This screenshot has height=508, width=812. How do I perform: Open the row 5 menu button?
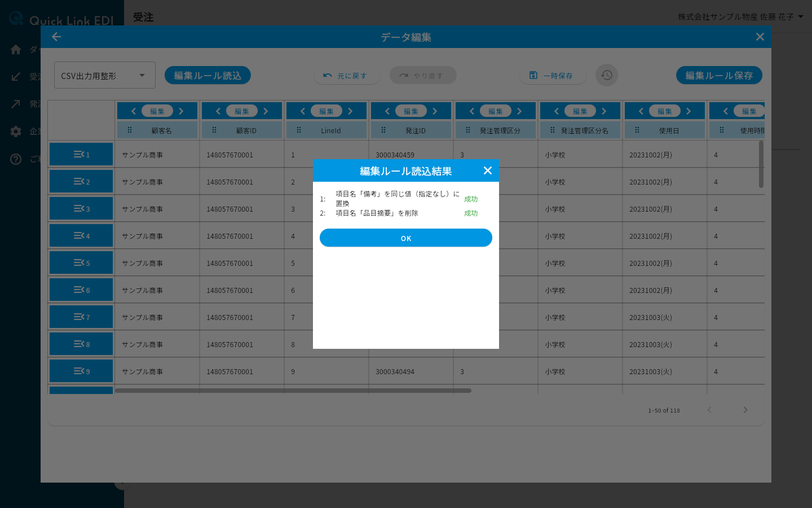[x=81, y=262]
